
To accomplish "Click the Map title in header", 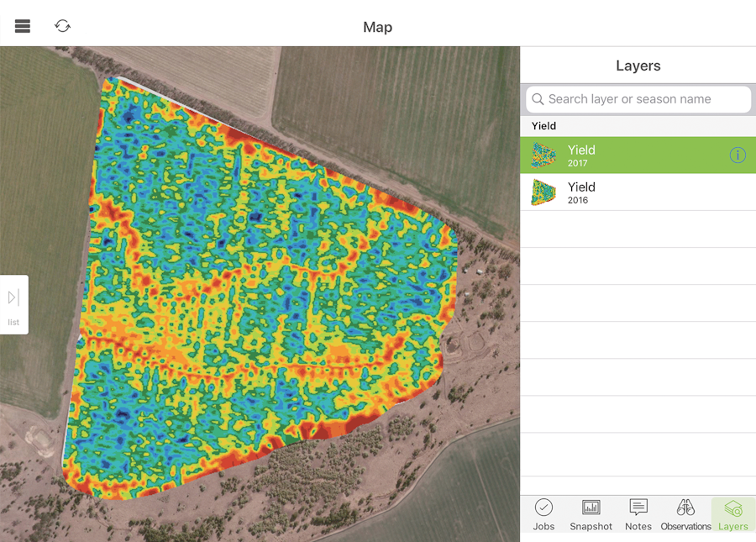I will click(x=377, y=27).
